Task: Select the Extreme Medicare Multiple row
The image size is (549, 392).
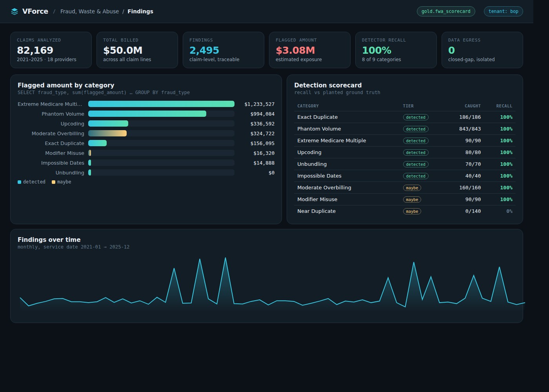Action: (405, 141)
